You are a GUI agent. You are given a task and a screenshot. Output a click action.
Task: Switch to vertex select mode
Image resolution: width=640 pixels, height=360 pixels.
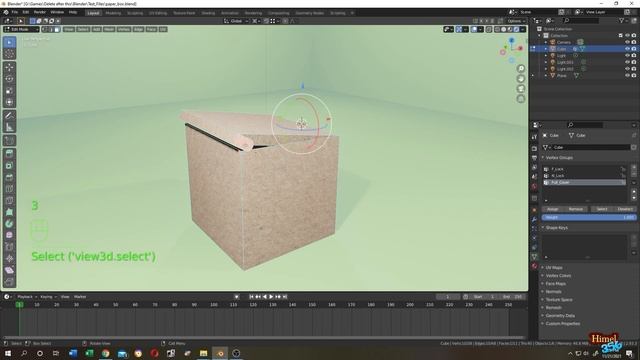(44, 29)
